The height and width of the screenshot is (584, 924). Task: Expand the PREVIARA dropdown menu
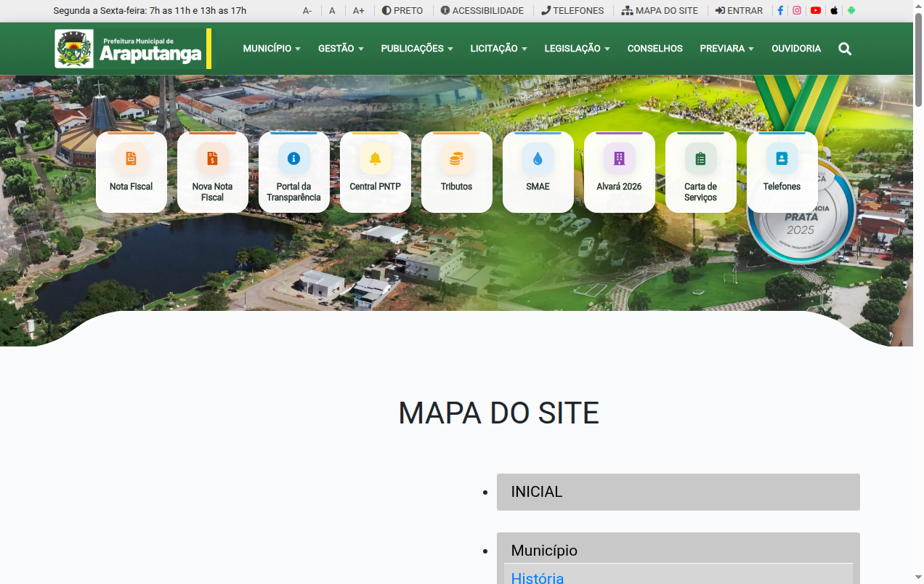[727, 49]
